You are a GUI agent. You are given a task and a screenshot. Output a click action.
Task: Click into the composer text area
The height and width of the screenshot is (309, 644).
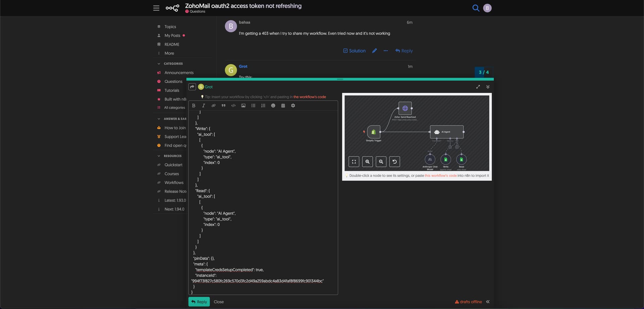pyautogui.click(x=263, y=203)
